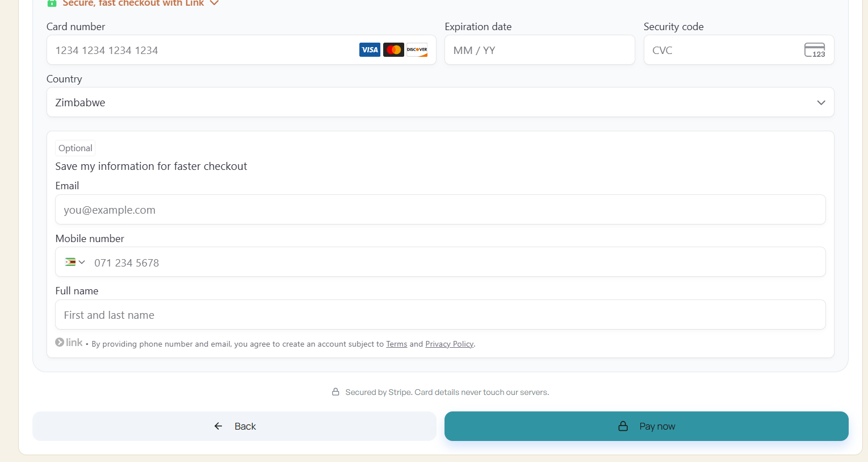Click the Security code label
868x462 pixels.
click(x=673, y=27)
